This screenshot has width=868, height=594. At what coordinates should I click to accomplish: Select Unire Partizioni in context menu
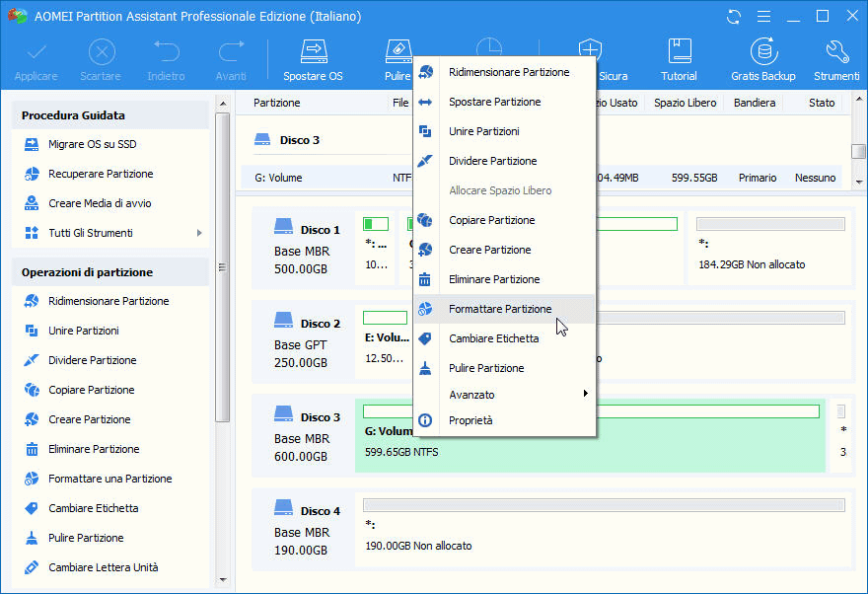tap(504, 132)
